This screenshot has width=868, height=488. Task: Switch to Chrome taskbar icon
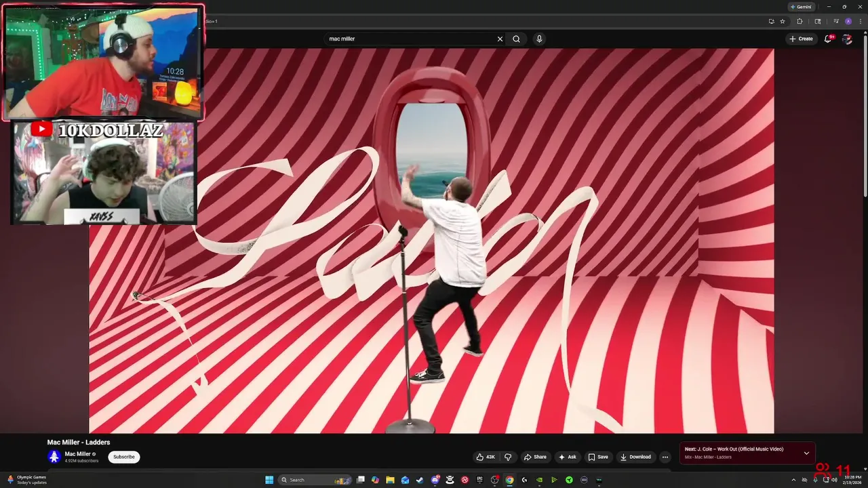509,480
